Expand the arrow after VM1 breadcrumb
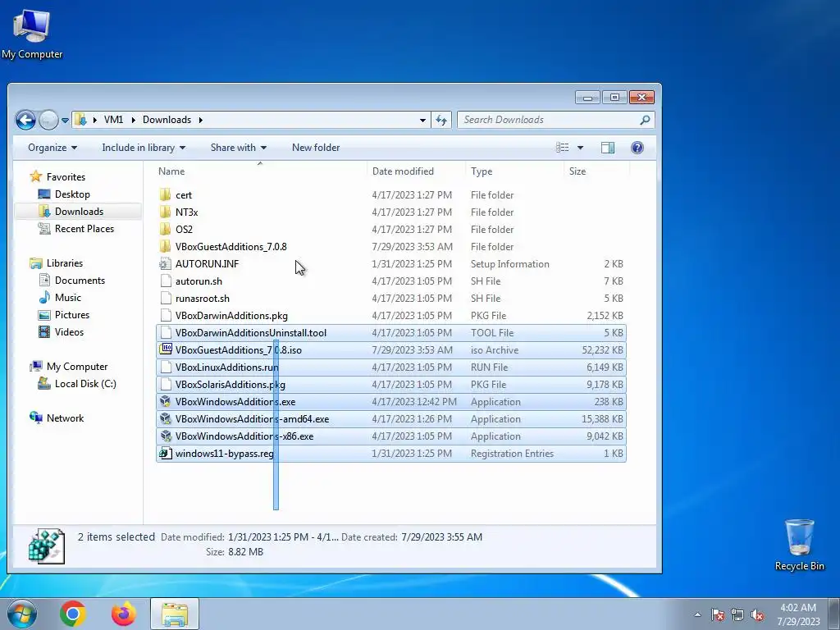The width and height of the screenshot is (840, 630). coord(133,120)
